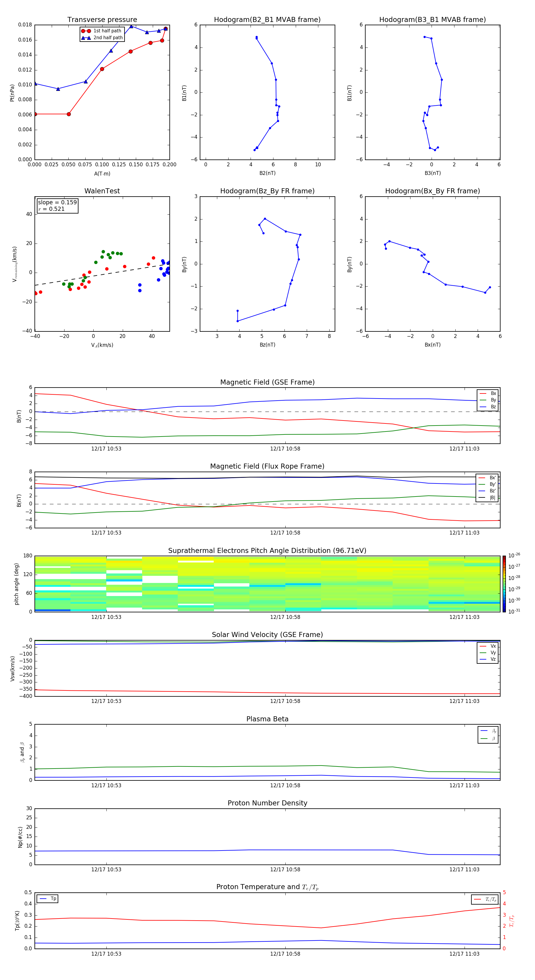
Task: Click 'Hodogram(B3_B1 MVAB frame)' title
Action: [x=432, y=20]
